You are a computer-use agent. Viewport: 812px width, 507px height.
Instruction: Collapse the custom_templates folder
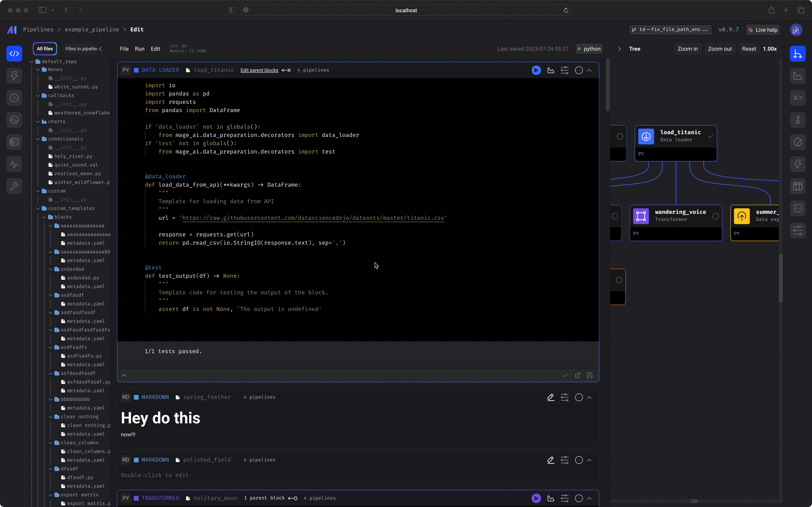[x=38, y=208]
